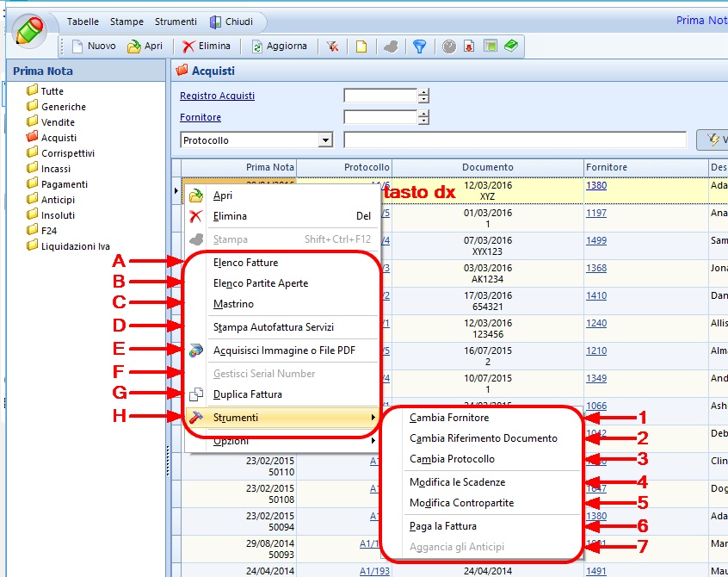Click the Registro Acquisti spinner arrows
Viewport: 728px width, 577px height.
tap(423, 96)
